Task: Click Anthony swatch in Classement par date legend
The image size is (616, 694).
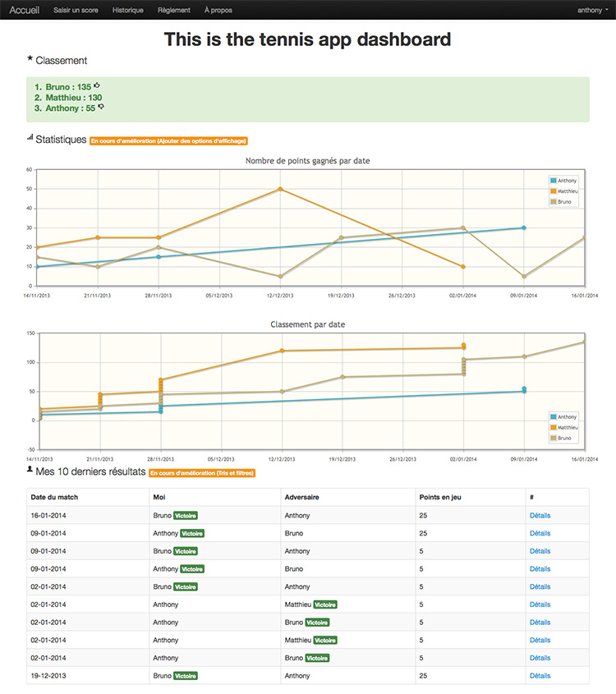Action: coord(553,417)
